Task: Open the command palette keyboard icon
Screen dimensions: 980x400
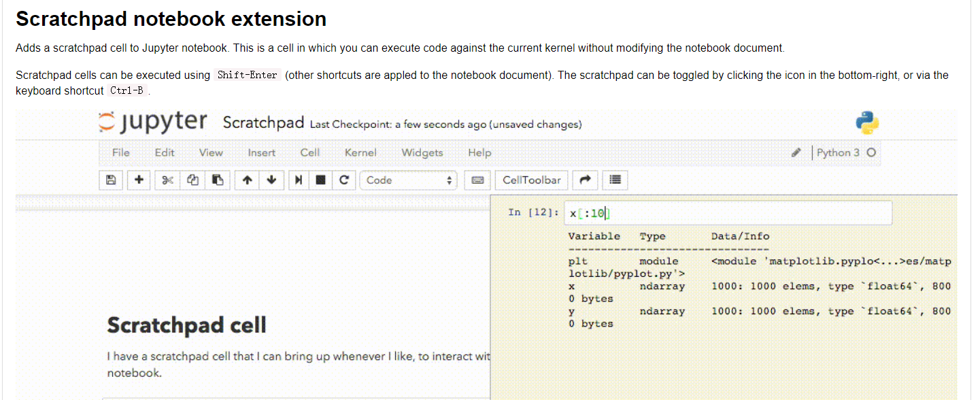Action: point(477,180)
